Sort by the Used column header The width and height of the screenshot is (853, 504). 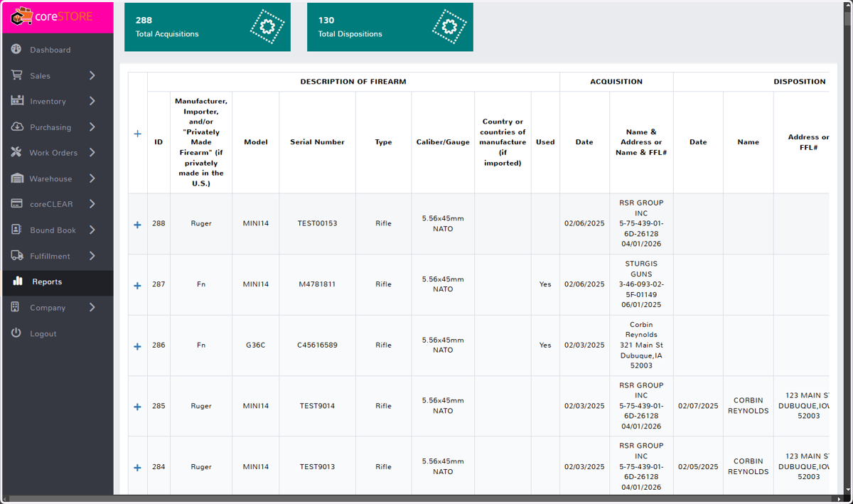tap(545, 142)
